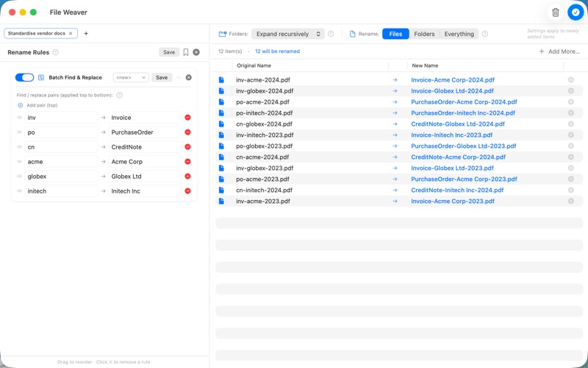Click the drag handle of the globex pair
This screenshot has height=368, width=588.
pyautogui.click(x=20, y=176)
